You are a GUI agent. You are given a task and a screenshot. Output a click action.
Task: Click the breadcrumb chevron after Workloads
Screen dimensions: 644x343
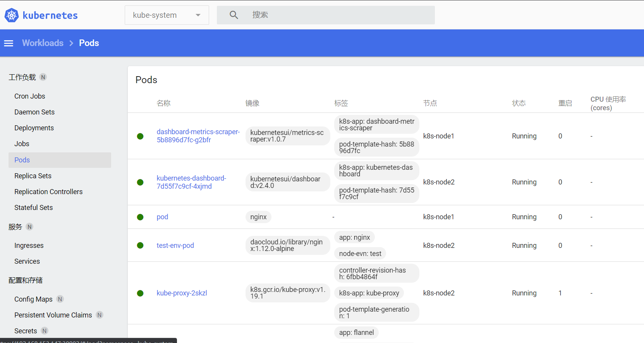(x=71, y=43)
